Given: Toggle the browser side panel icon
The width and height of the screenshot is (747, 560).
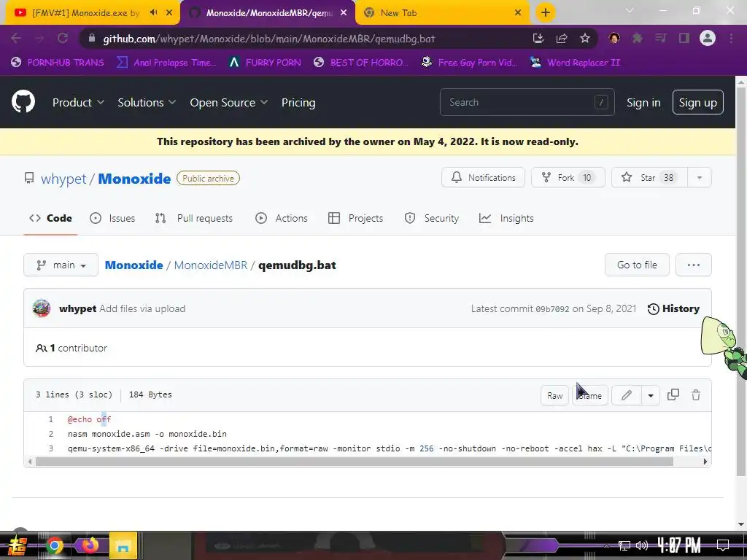Looking at the screenshot, I should click(684, 39).
